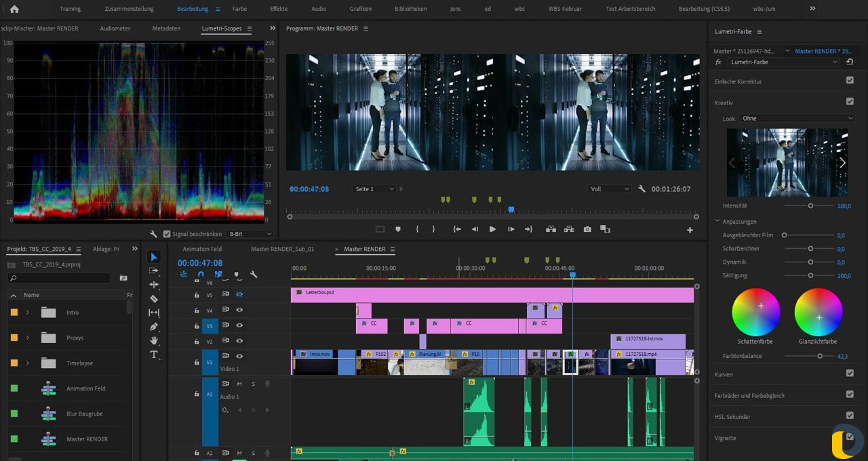Click the Extract button
This screenshot has width=868, height=461.
pos(569,229)
